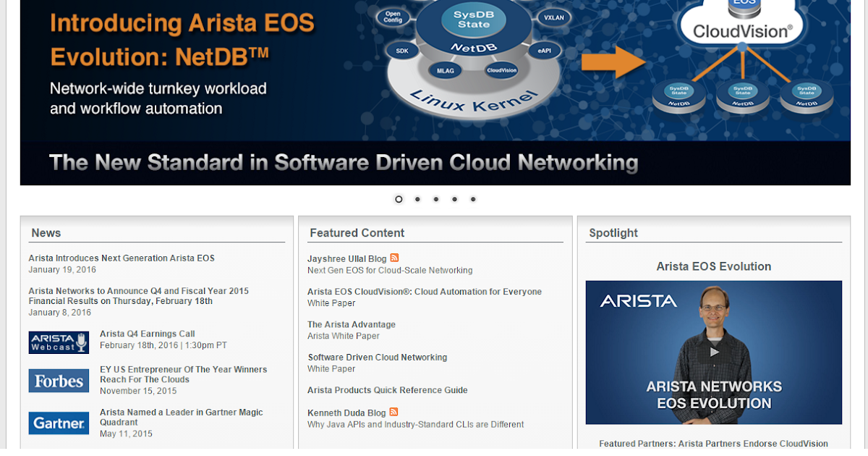Click the Spotlight section heading
868x456 pixels.
click(613, 233)
